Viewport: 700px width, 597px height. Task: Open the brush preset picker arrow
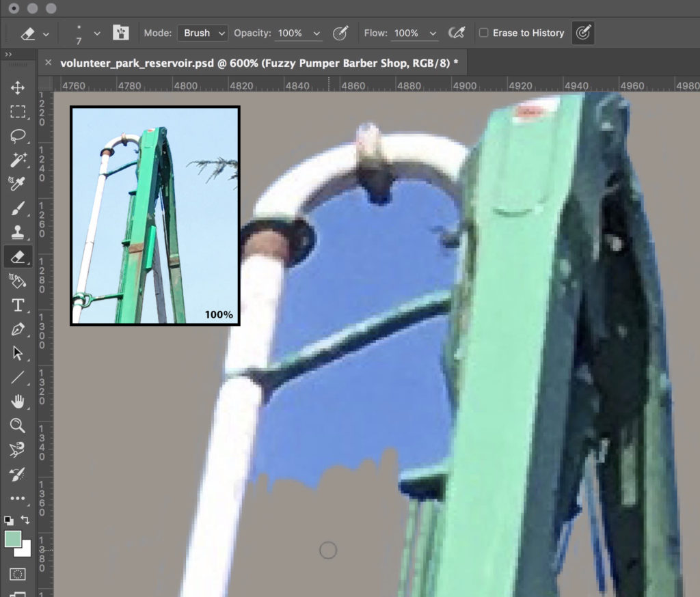click(x=97, y=33)
